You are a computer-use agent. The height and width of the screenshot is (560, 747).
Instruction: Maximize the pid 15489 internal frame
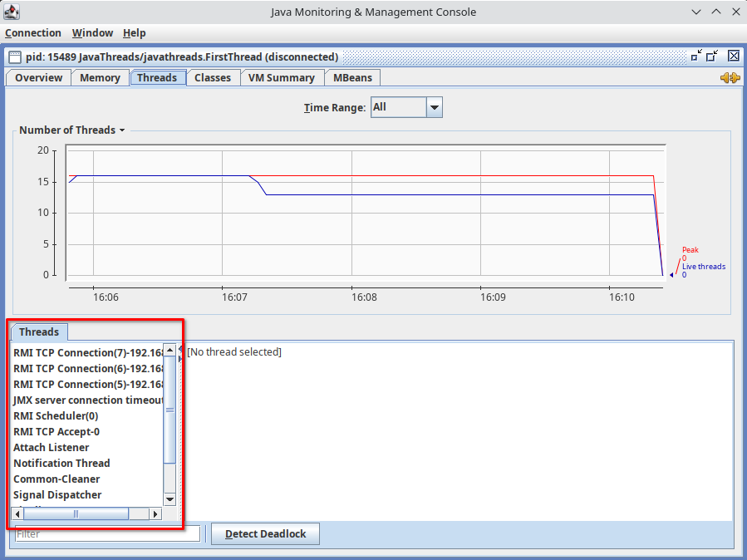(x=712, y=56)
